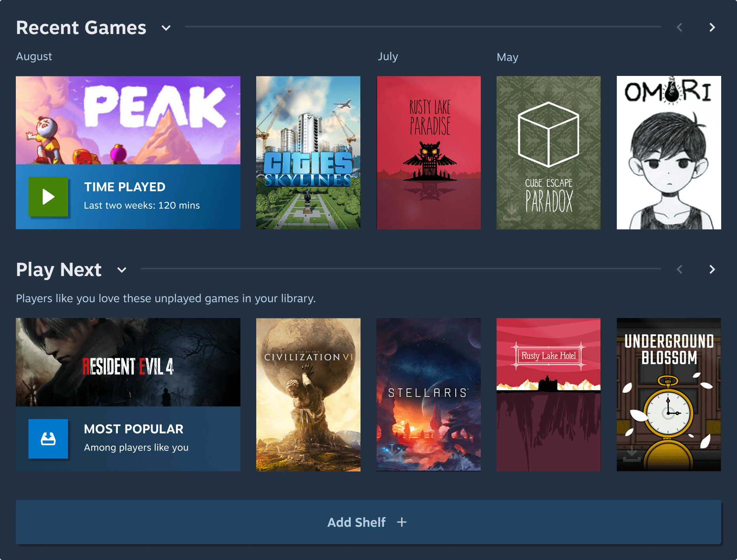
Task: Open Rusty Lake Hotel game cover
Action: pyautogui.click(x=548, y=395)
